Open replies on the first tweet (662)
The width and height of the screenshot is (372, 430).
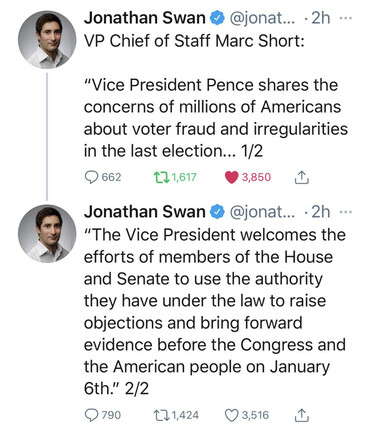103,177
